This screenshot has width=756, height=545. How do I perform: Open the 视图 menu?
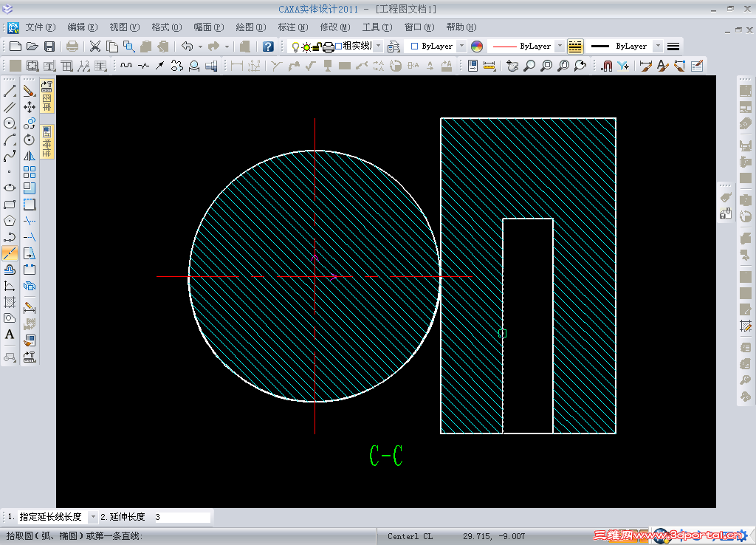[124, 27]
